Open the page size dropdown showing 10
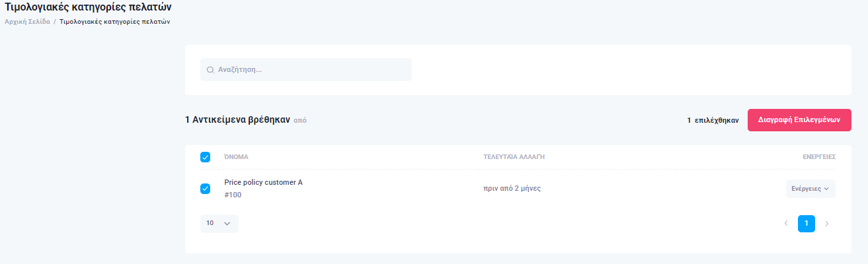 (219, 224)
